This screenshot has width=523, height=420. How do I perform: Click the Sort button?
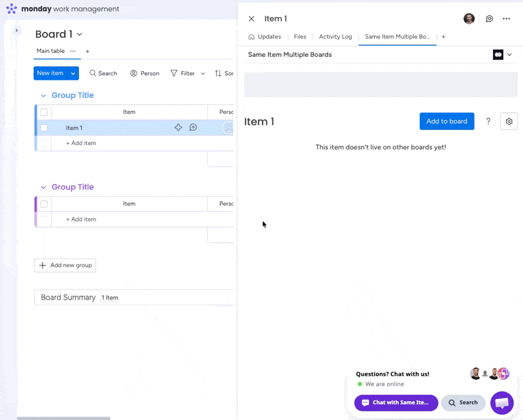(x=224, y=73)
